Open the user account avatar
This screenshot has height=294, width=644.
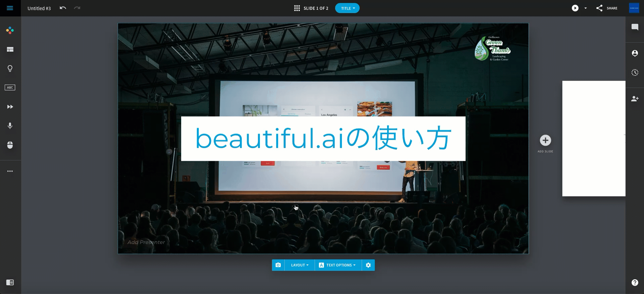click(x=634, y=8)
